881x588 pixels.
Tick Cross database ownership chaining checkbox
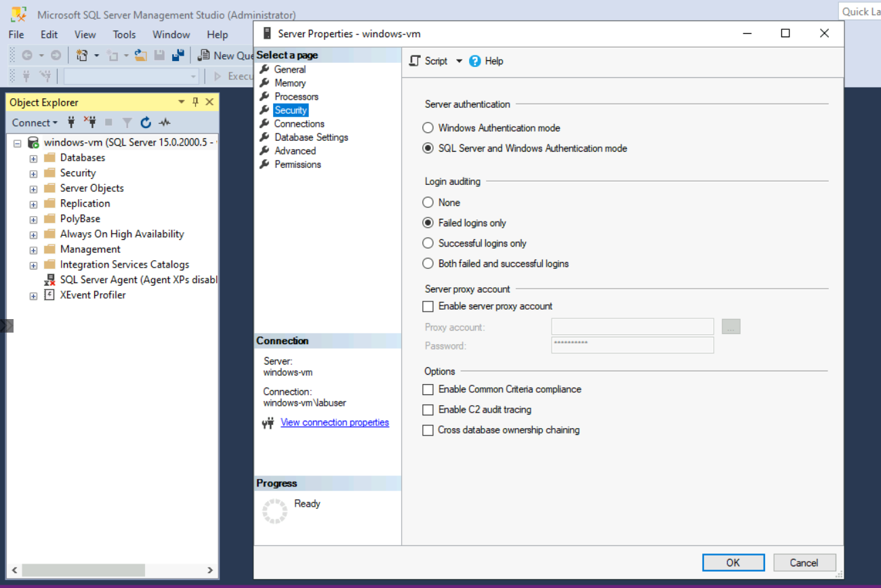click(428, 430)
